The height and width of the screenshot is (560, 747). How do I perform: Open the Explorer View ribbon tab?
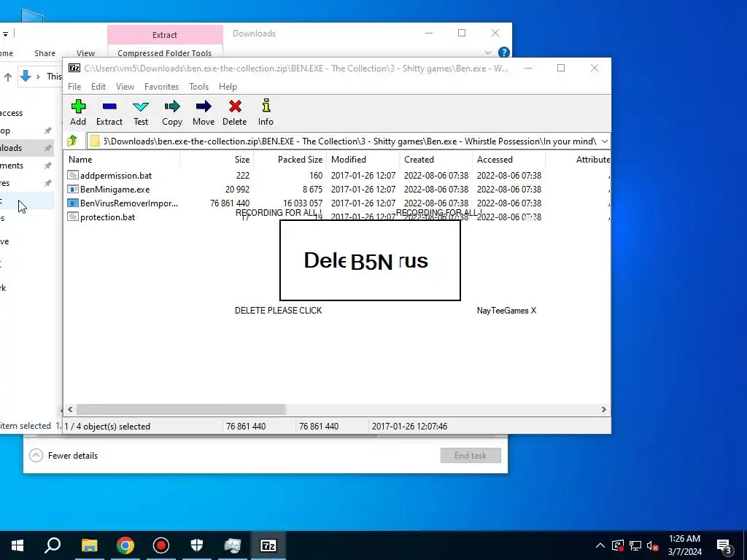click(86, 52)
